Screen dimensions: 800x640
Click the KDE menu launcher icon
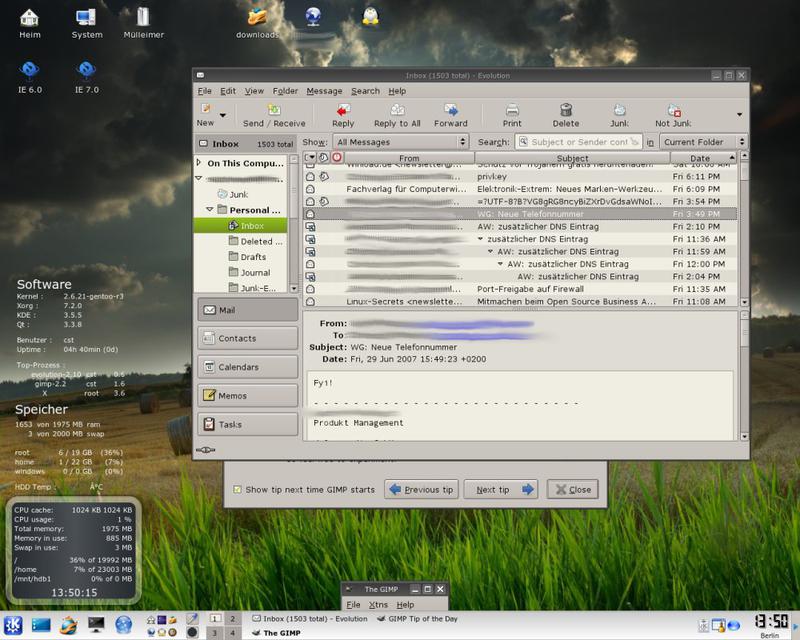coord(12,625)
